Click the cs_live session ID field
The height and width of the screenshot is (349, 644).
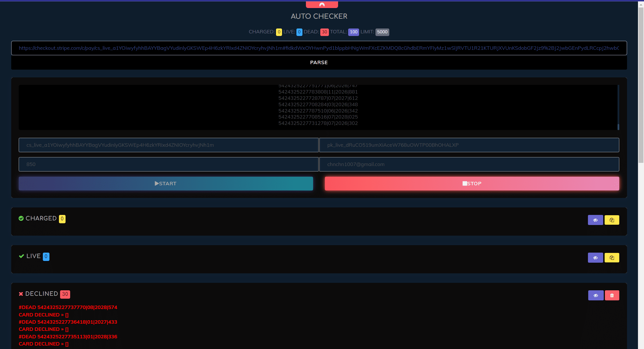[x=168, y=145]
